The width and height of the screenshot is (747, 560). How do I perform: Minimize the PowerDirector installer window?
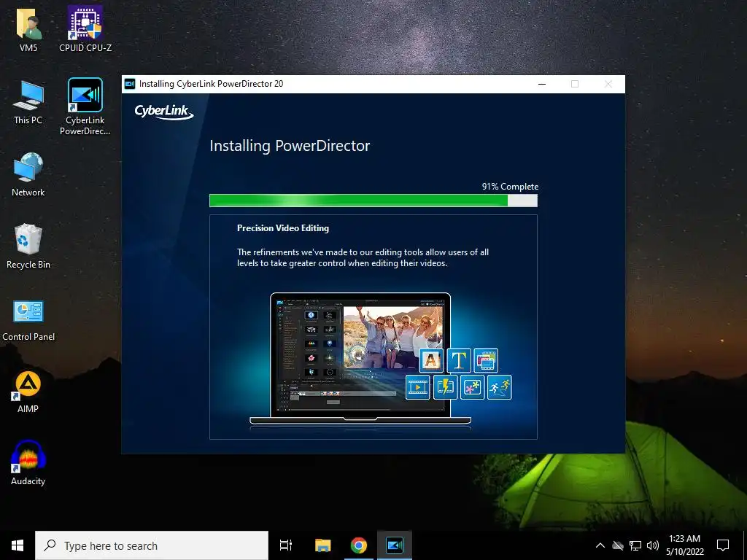pyautogui.click(x=542, y=84)
